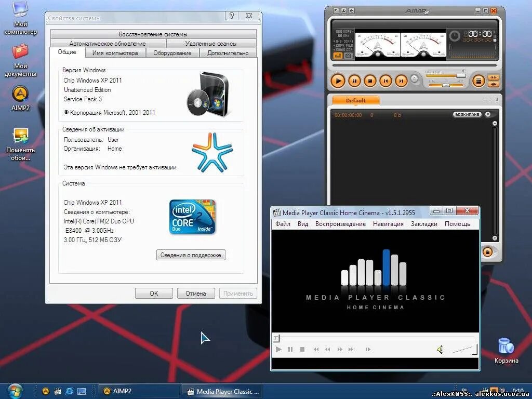The image size is (532, 399).
Task: Open Корзина recycle bin icon
Action: pyautogui.click(x=506, y=351)
